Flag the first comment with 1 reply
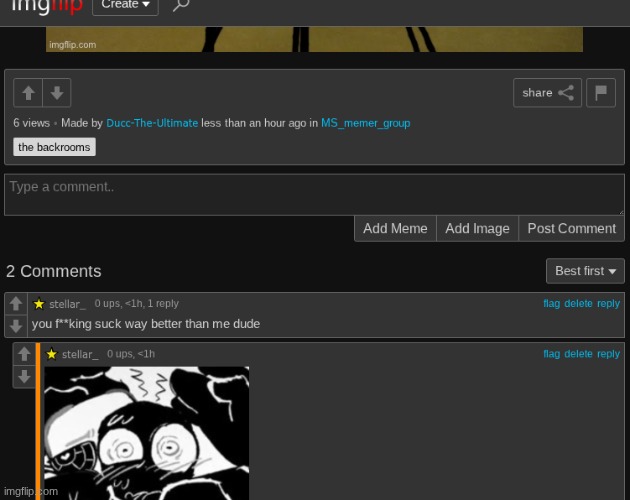 click(x=551, y=303)
